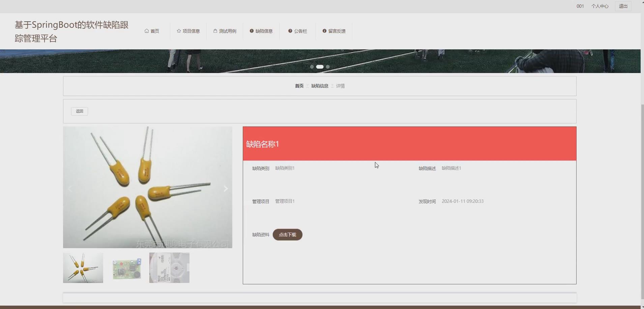Viewport: 644px width, 309px height.
Task: Click the info icon next to 留言反馈
Action: (324, 31)
